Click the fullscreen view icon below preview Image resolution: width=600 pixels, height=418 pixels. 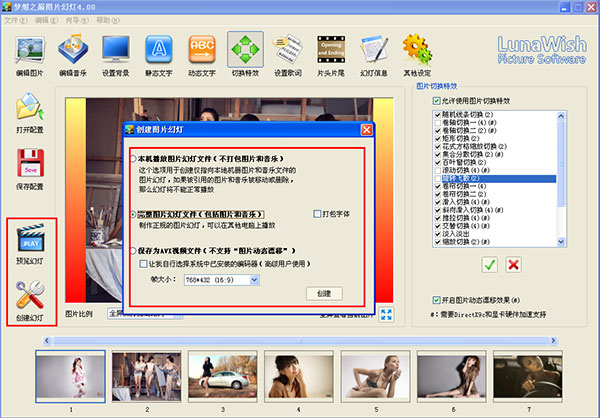coord(386,315)
